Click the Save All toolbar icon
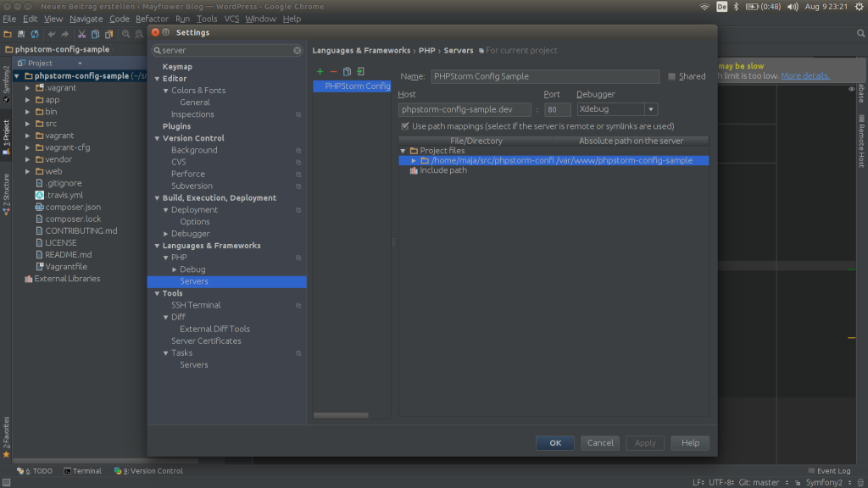The width and height of the screenshot is (868, 488). pos(21,34)
